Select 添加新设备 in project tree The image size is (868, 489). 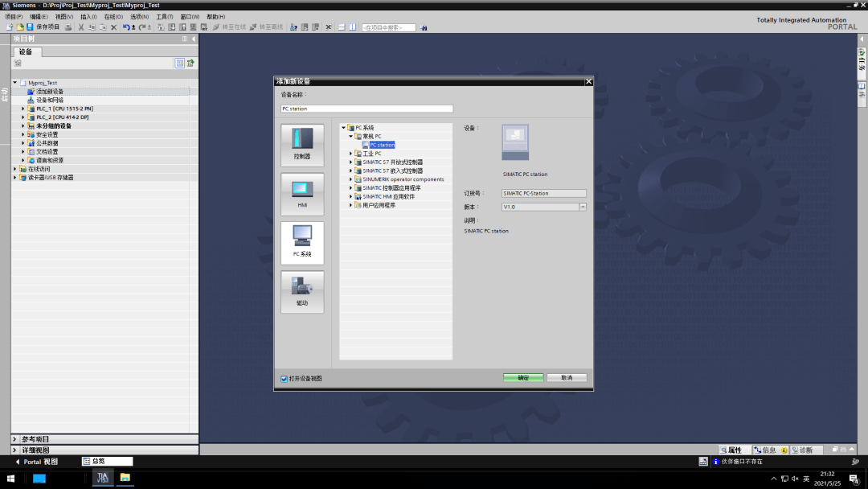pyautogui.click(x=49, y=92)
